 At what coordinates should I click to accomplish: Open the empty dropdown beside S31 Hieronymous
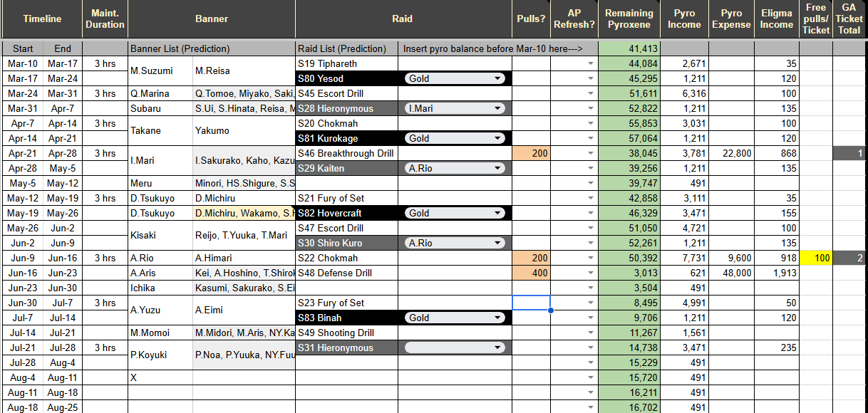pos(454,347)
